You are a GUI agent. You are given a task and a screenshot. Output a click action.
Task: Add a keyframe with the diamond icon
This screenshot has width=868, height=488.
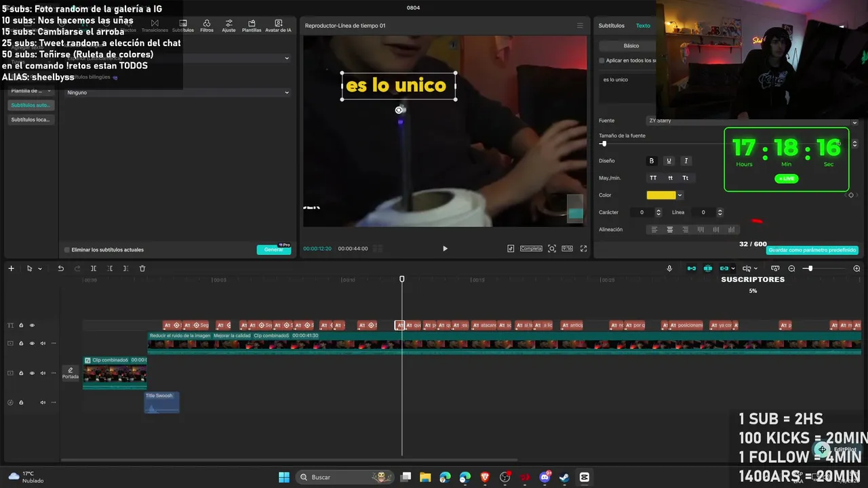point(851,195)
